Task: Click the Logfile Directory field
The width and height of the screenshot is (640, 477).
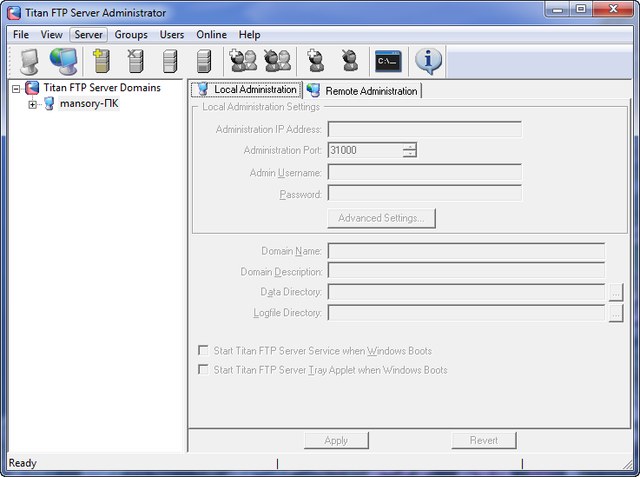Action: tap(466, 313)
